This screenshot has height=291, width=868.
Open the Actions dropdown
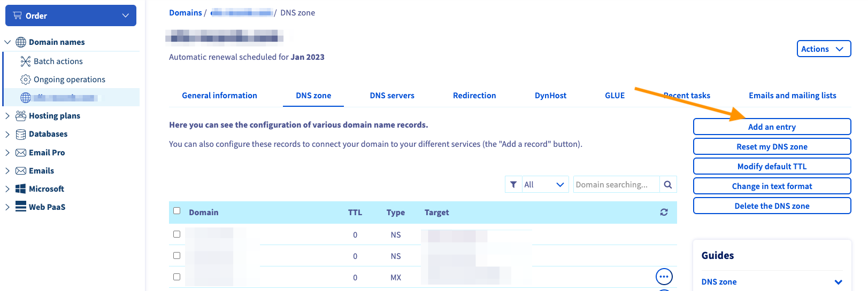(824, 49)
